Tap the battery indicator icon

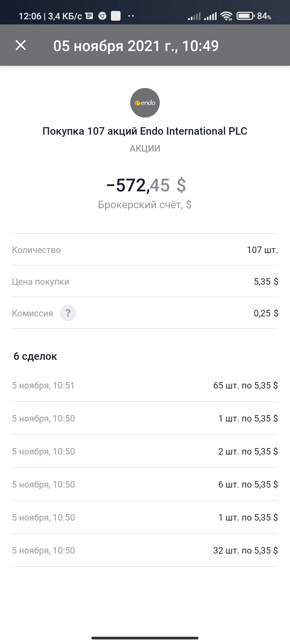pos(245,16)
